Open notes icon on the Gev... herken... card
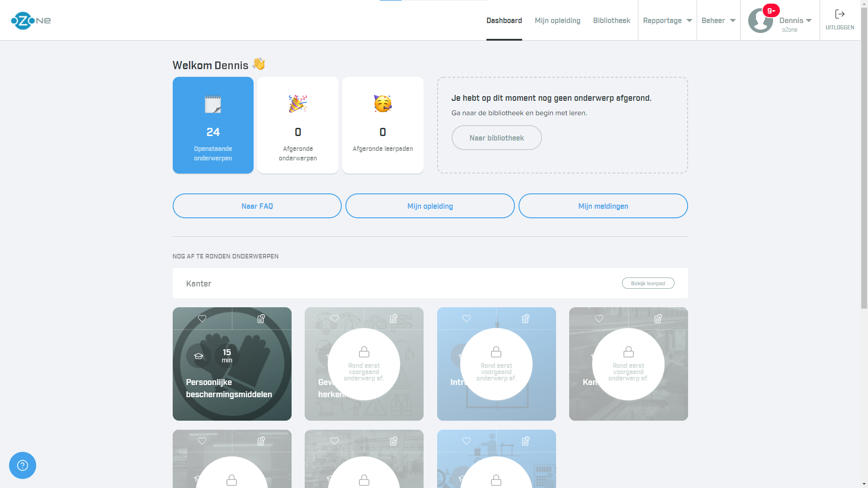The height and width of the screenshot is (488, 868). point(394,319)
